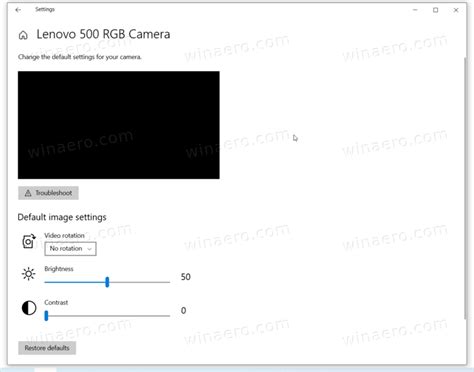Click the Restore defaults button

click(47, 348)
